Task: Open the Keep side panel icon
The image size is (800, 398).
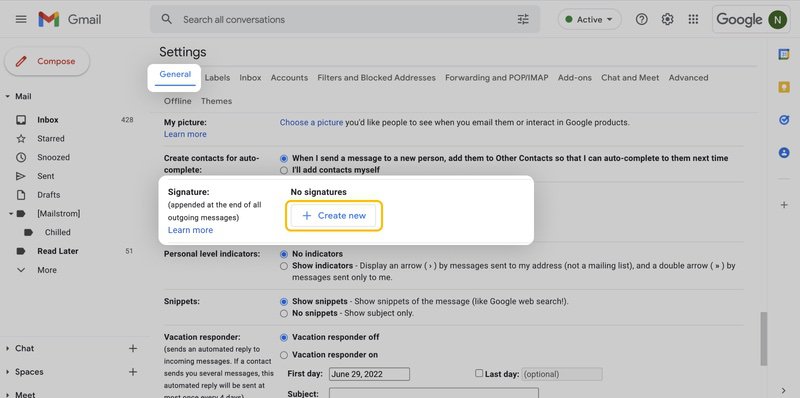Action: tap(784, 87)
